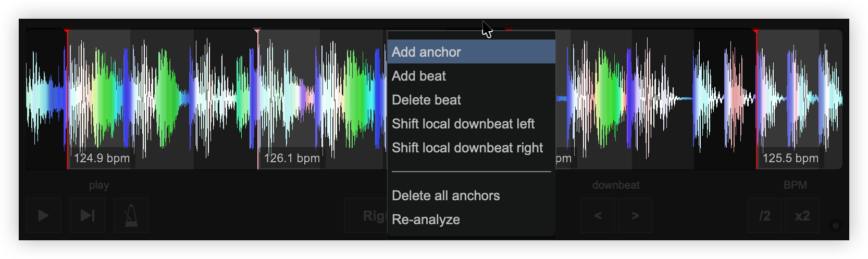Toggle the metronome icon

131,215
